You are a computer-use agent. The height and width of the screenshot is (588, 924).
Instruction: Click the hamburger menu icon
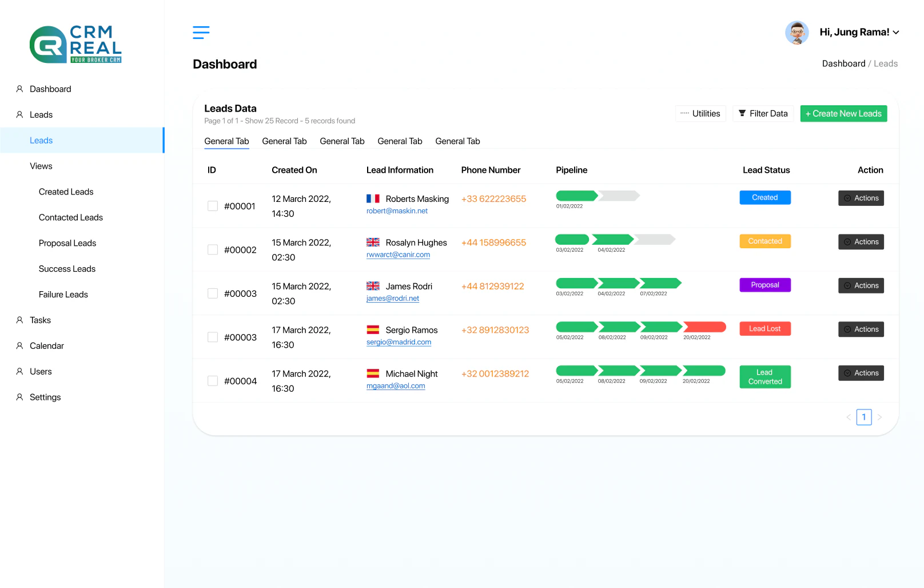(201, 33)
